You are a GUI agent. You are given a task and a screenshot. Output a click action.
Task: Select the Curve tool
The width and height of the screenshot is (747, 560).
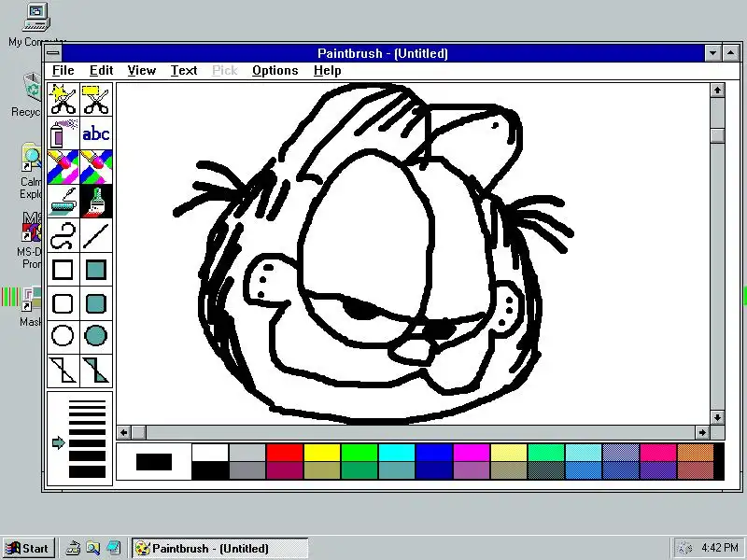[63, 235]
